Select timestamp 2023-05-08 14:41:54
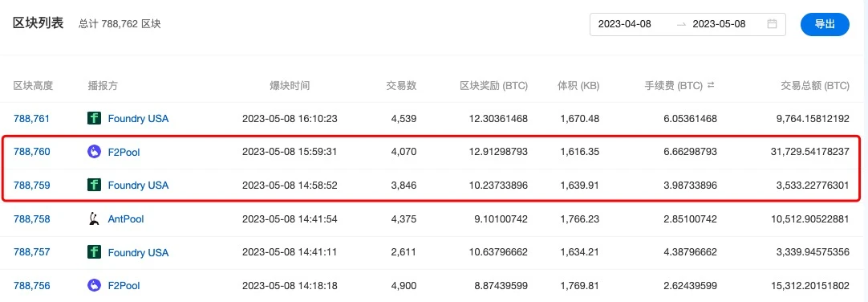The width and height of the screenshot is (868, 302). [290, 219]
